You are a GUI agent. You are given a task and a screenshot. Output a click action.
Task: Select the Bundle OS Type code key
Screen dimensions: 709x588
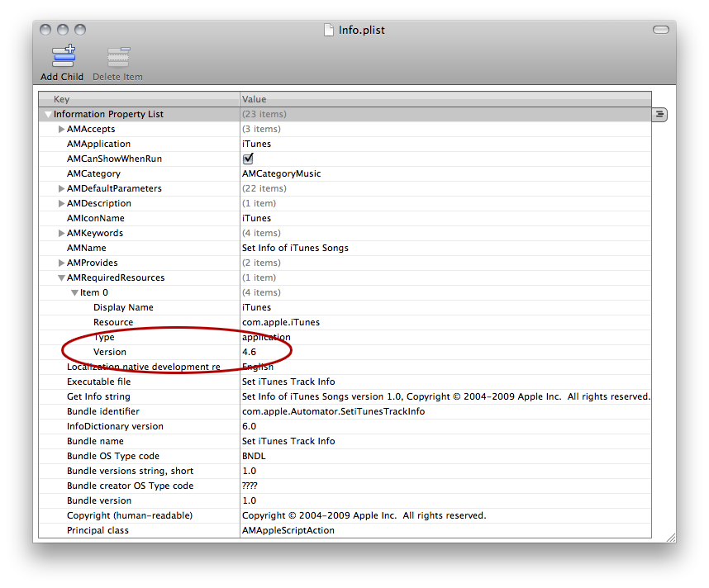tap(113, 456)
